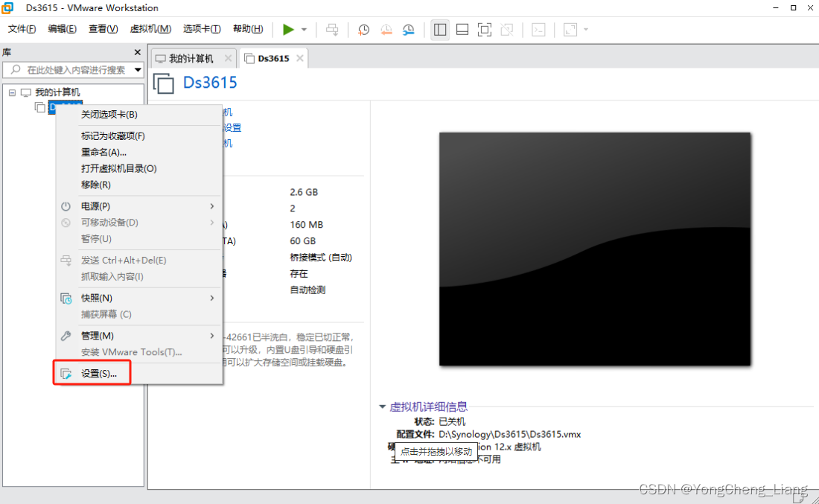Viewport: 819px width, 504px height.
Task: Click the stretch guest display icon
Action: pos(570,30)
